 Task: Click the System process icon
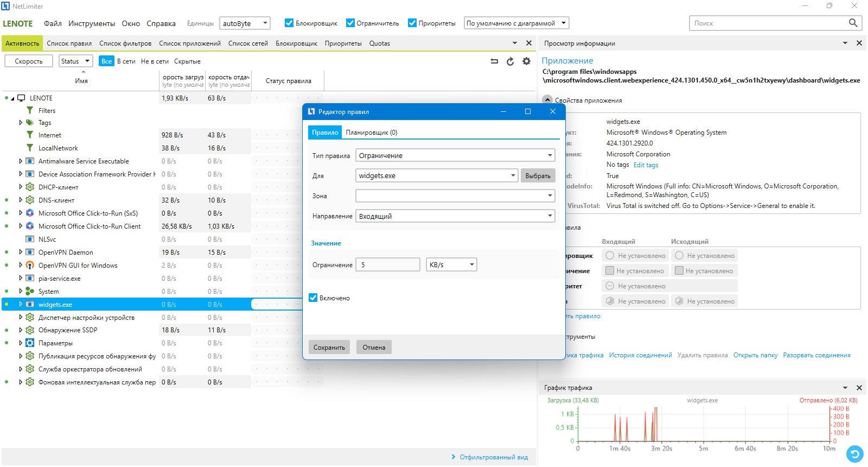[x=30, y=292]
